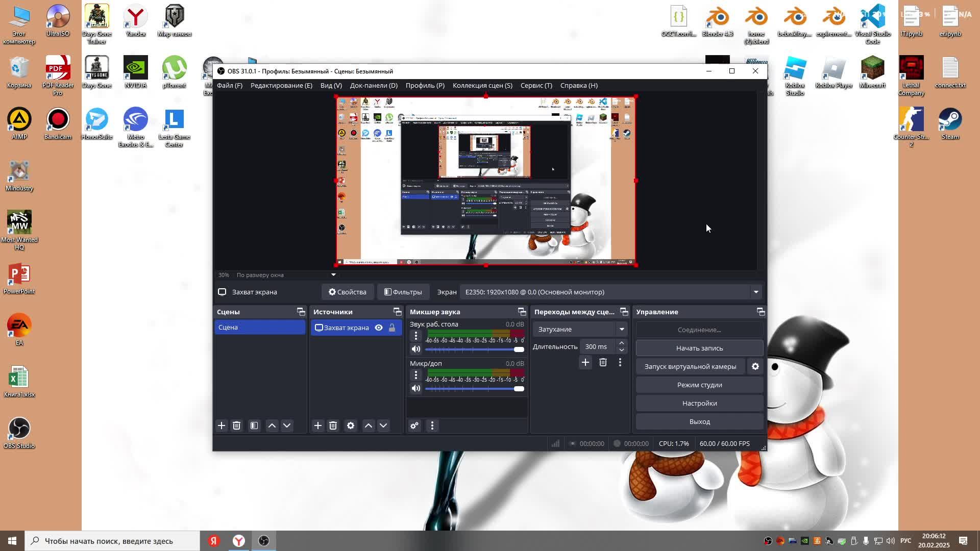Open preview scale dropdown По размеру окна
This screenshot has height=551, width=980.
[x=286, y=275]
